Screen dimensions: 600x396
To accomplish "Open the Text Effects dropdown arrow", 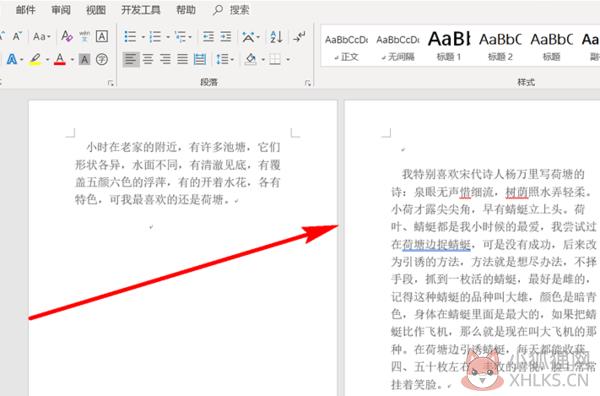I will coord(21,60).
